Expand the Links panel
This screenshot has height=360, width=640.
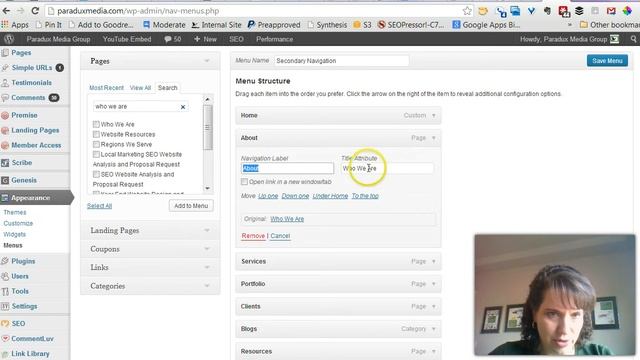[150, 267]
